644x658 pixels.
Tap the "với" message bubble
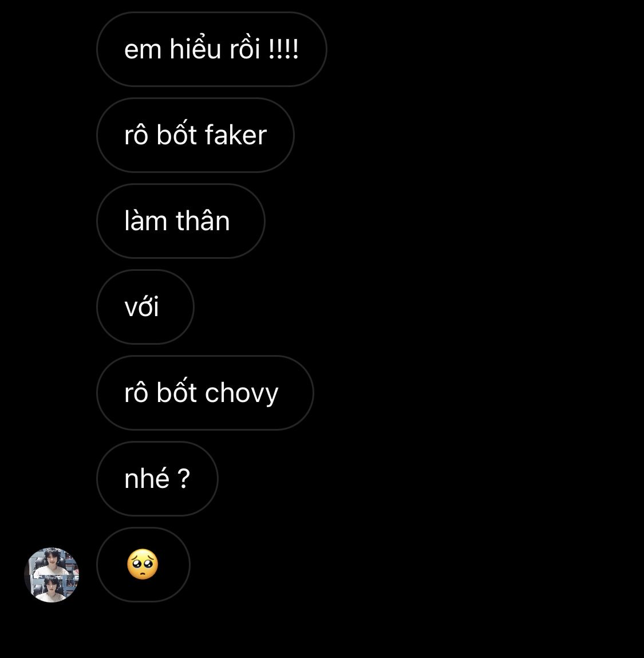[145, 307]
